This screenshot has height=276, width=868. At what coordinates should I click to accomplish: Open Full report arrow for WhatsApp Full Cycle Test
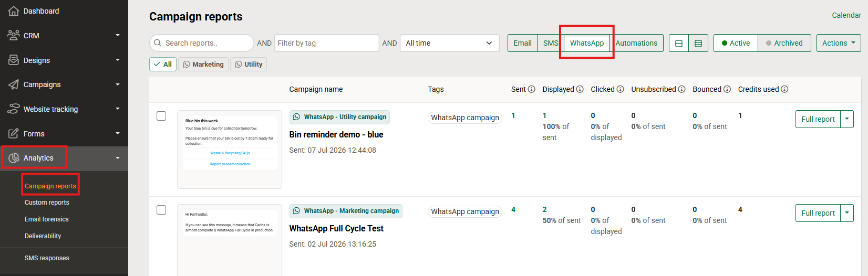pyautogui.click(x=847, y=213)
